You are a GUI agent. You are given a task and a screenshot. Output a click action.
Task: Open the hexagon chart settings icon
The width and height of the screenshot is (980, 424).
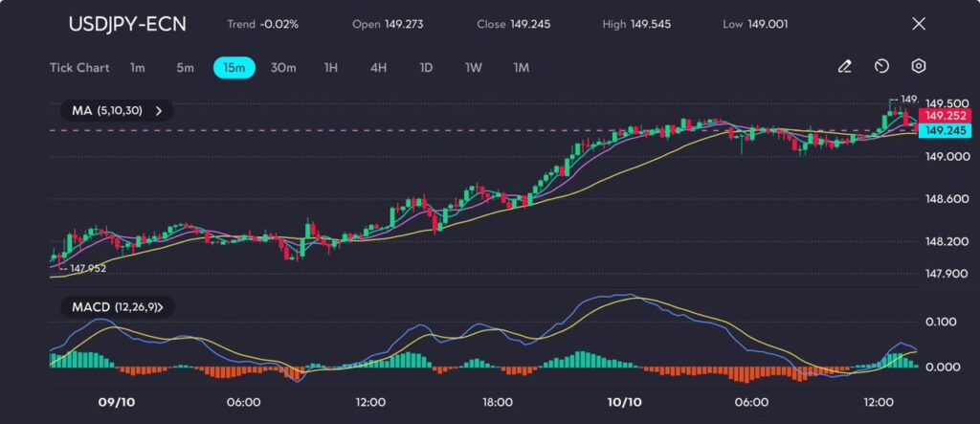point(918,67)
